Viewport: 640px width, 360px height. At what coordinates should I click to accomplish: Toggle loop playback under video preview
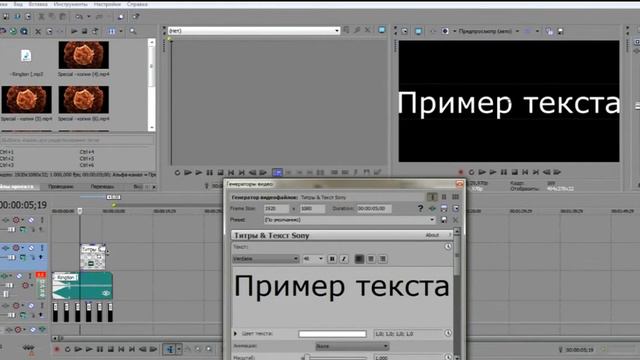click(x=471, y=172)
